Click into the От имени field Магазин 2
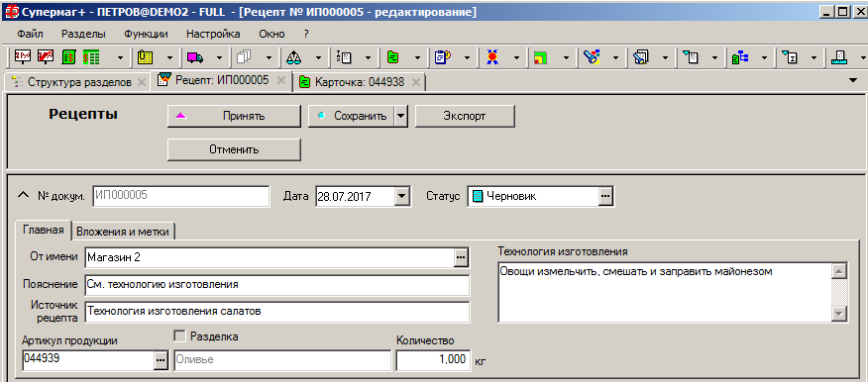 [270, 257]
